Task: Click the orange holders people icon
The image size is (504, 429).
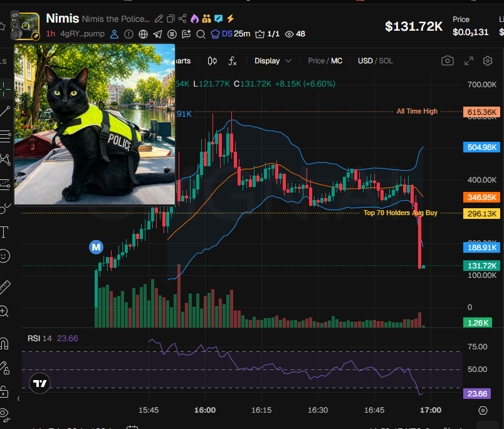Action: click(206, 19)
